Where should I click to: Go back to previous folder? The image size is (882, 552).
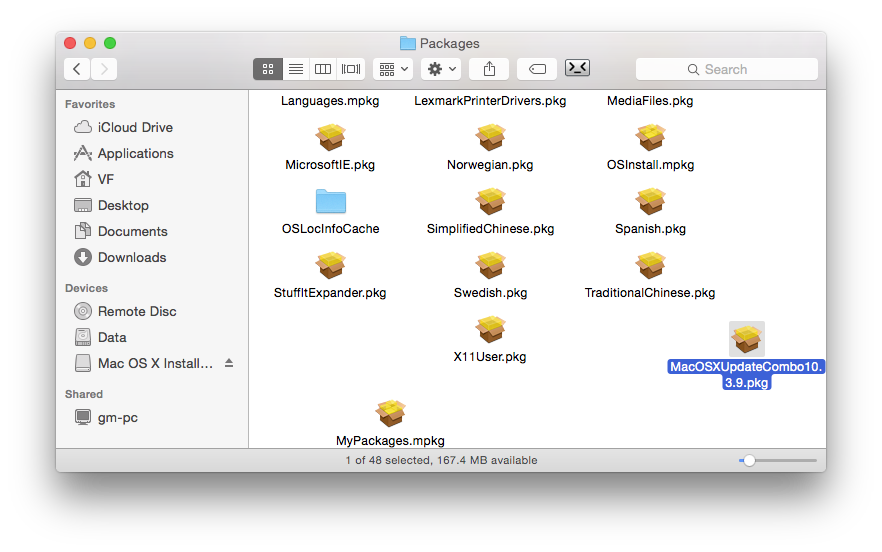(x=78, y=69)
